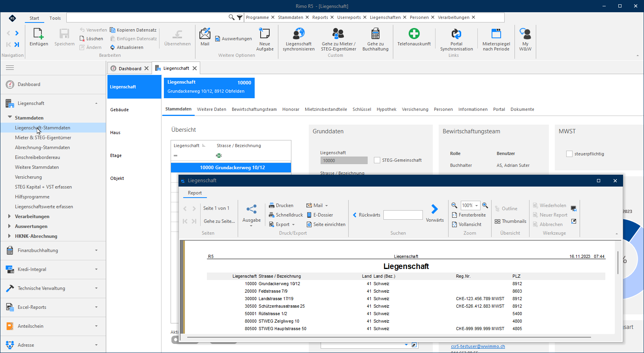Select row 10000 Grundackerweg 10/12 in Übersicht

pos(231,168)
